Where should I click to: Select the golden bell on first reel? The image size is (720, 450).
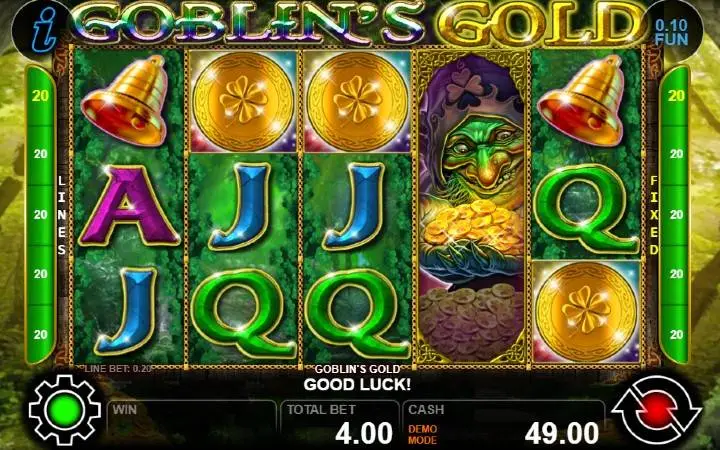point(125,100)
